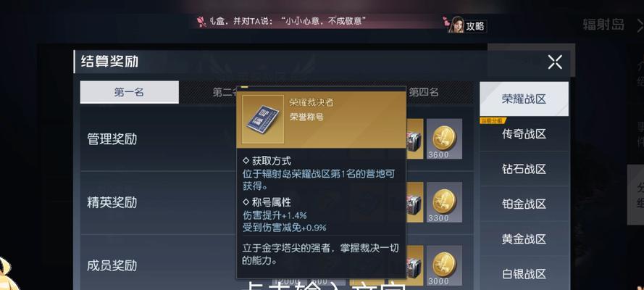Tap the supply crate icon in 精英奖励 row
This screenshot has width=644, height=290.
click(x=414, y=202)
